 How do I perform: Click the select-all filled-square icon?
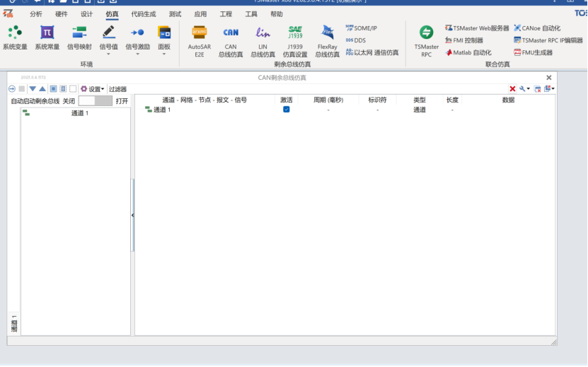click(x=53, y=89)
